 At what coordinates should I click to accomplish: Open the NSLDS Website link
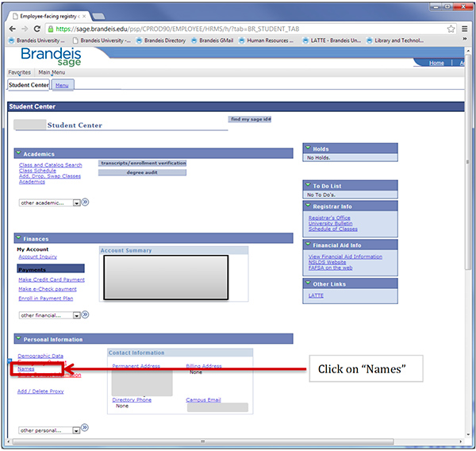click(327, 262)
